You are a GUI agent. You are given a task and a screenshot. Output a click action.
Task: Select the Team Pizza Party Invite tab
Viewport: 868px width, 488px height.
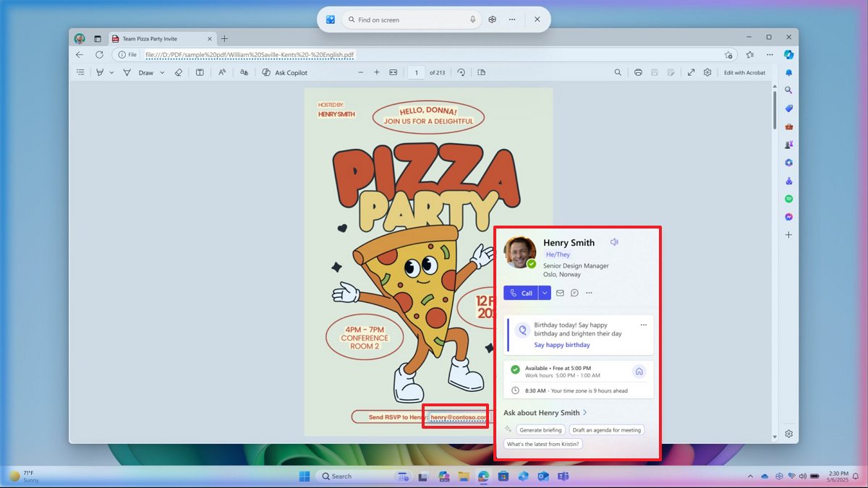[x=149, y=39]
